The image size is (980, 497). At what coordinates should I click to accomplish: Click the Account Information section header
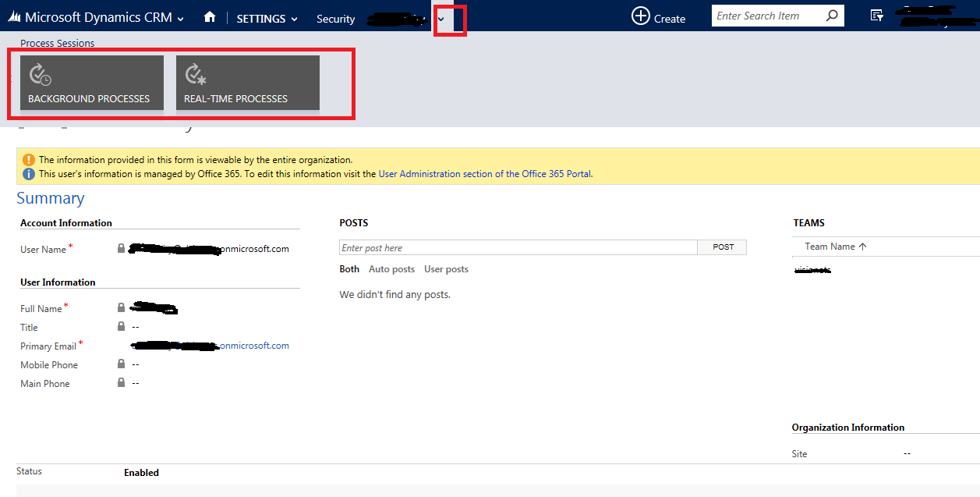click(66, 223)
